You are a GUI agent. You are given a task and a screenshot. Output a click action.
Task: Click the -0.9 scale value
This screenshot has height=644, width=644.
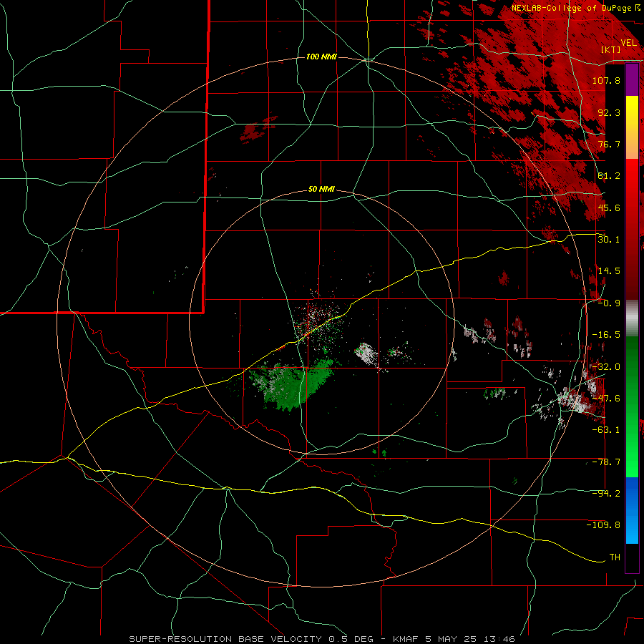(x=609, y=303)
